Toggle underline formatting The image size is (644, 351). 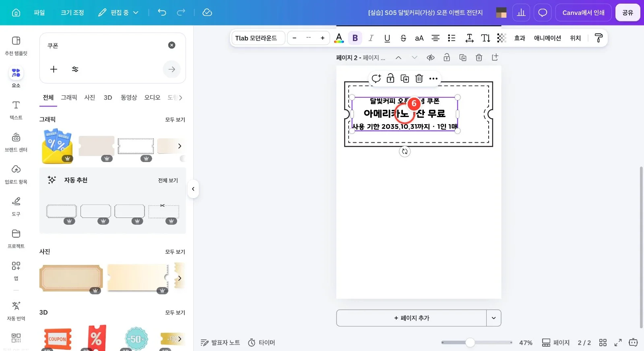tap(387, 38)
